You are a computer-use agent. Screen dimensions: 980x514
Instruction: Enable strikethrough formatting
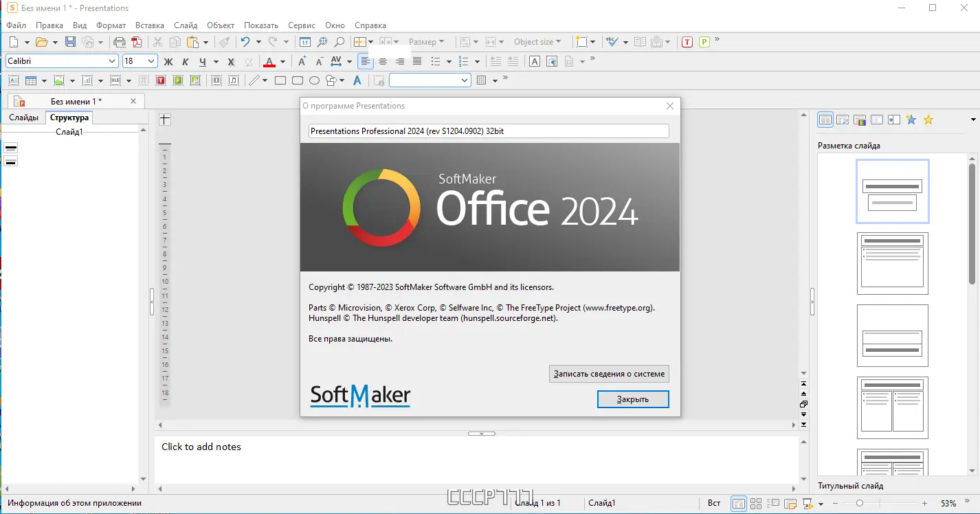[x=230, y=62]
